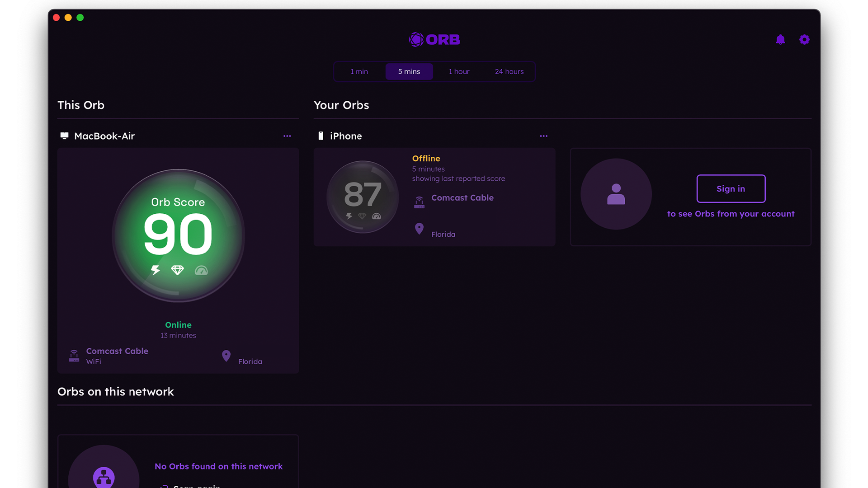Image resolution: width=868 pixels, height=488 pixels.
Task: Click the network topology icon
Action: (104, 477)
